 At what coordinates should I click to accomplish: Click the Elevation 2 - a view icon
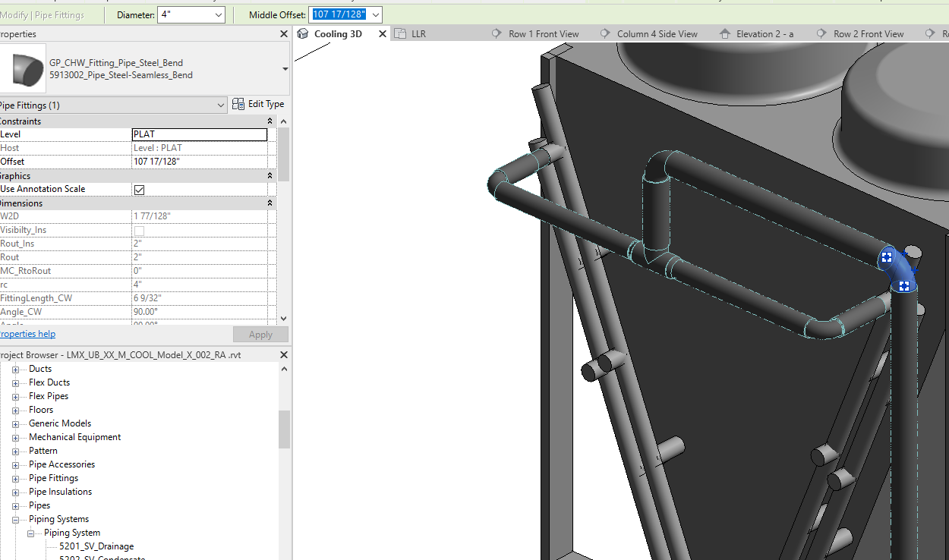pos(725,33)
